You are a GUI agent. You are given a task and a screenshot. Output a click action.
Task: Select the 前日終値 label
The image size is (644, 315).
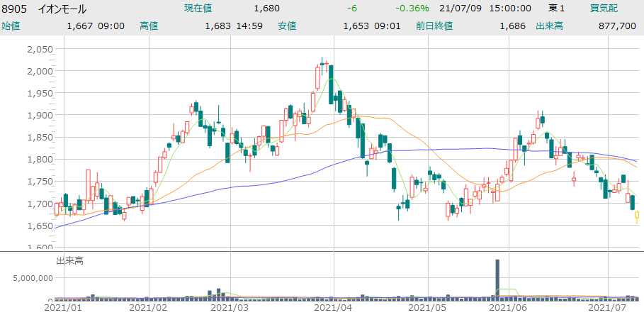tap(435, 26)
